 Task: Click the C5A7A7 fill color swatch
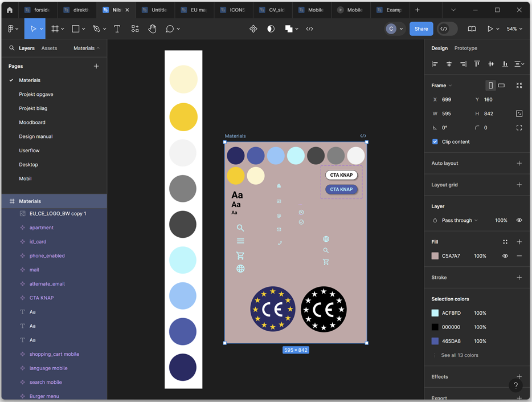click(x=435, y=256)
